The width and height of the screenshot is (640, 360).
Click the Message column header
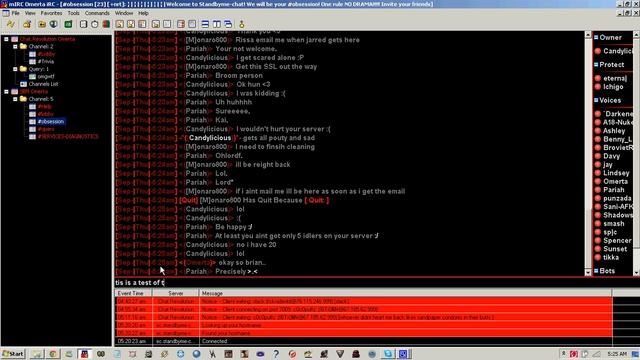[405, 293]
